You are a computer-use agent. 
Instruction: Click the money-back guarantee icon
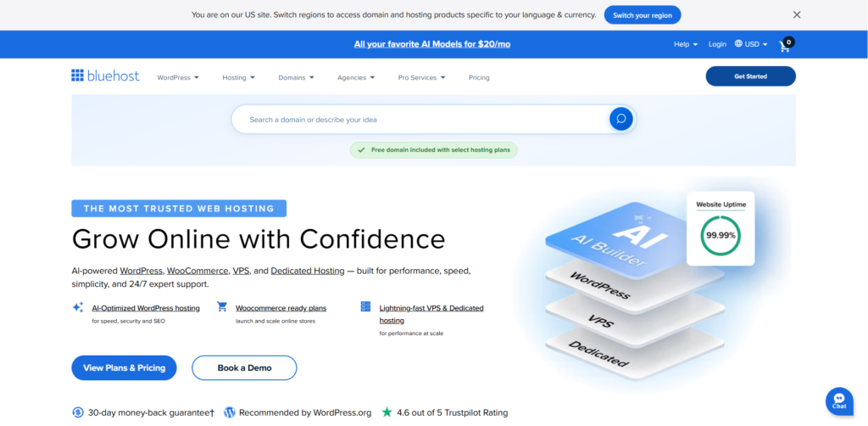tap(78, 412)
